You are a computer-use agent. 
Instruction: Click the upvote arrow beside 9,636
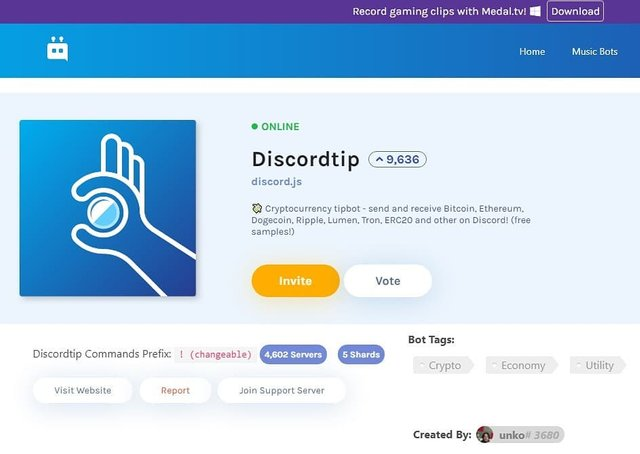pyautogui.click(x=379, y=160)
